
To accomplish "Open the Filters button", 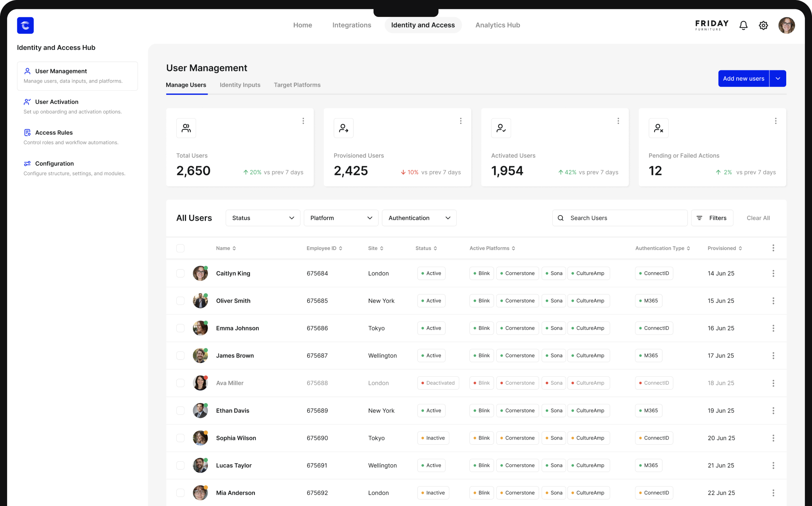I will click(712, 218).
